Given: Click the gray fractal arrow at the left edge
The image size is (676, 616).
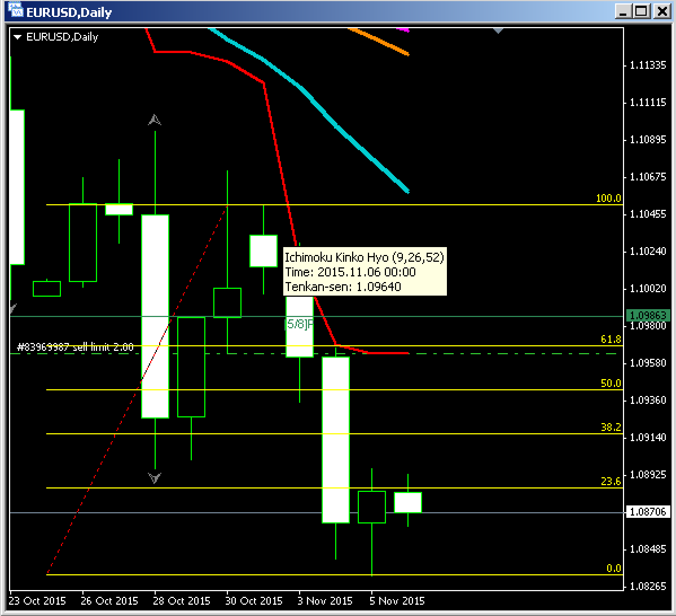Looking at the screenshot, I should [x=13, y=309].
